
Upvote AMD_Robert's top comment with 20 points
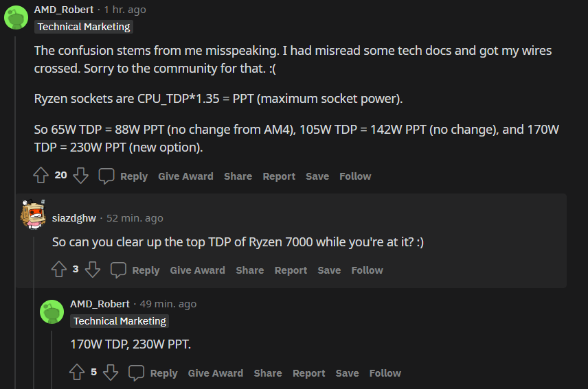[41, 176]
